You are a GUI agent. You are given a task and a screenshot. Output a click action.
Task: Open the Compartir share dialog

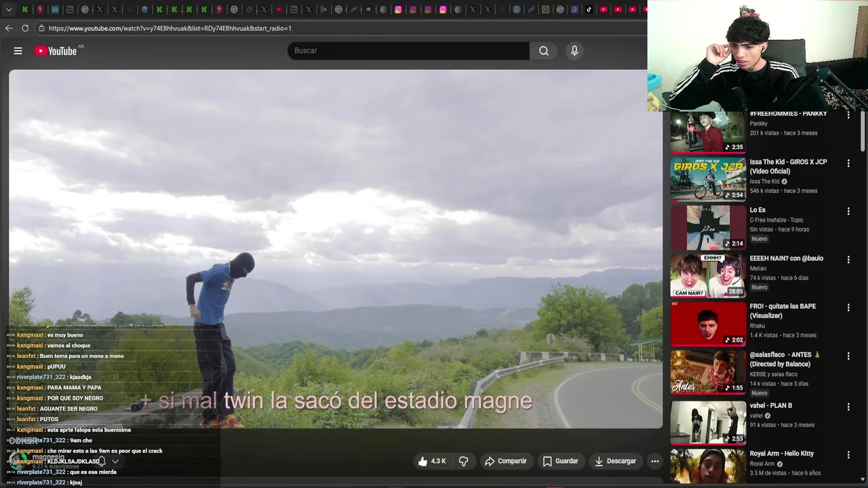pyautogui.click(x=505, y=461)
